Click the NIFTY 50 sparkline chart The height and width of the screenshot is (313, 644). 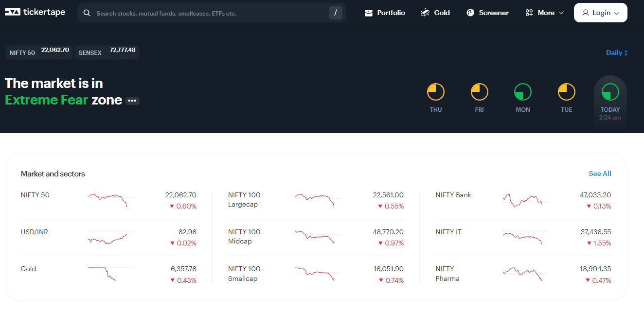(111, 199)
